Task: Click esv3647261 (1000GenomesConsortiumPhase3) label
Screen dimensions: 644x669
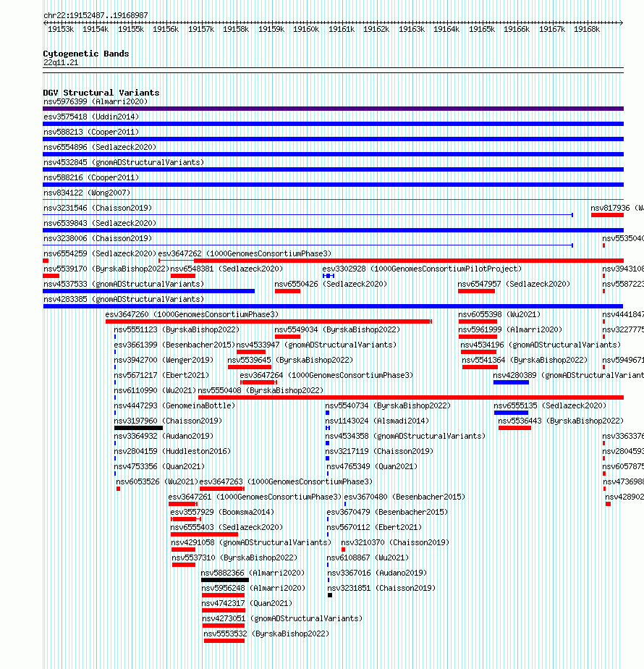Action: [255, 497]
